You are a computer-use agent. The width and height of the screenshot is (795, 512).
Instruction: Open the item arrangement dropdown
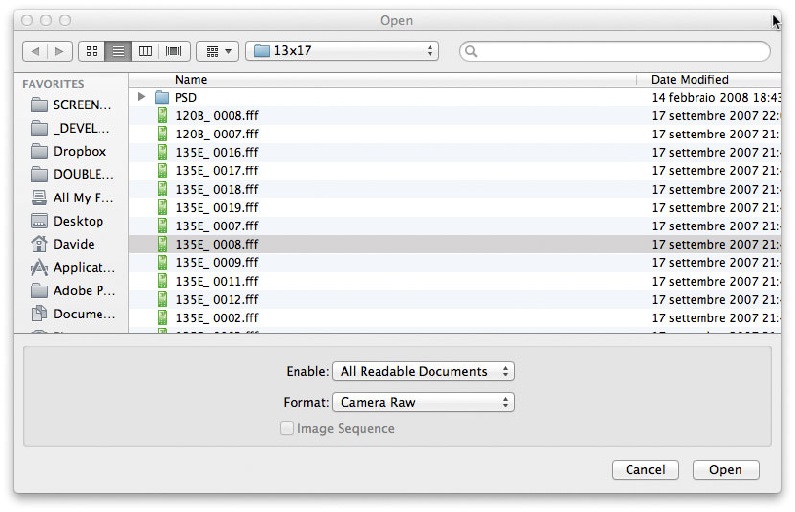[x=217, y=51]
